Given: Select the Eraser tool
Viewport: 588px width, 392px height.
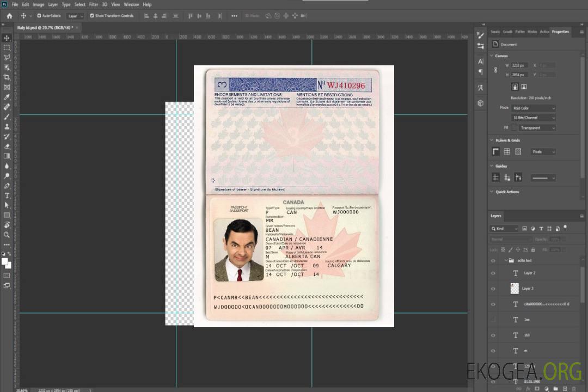Looking at the screenshot, I should pyautogui.click(x=7, y=146).
